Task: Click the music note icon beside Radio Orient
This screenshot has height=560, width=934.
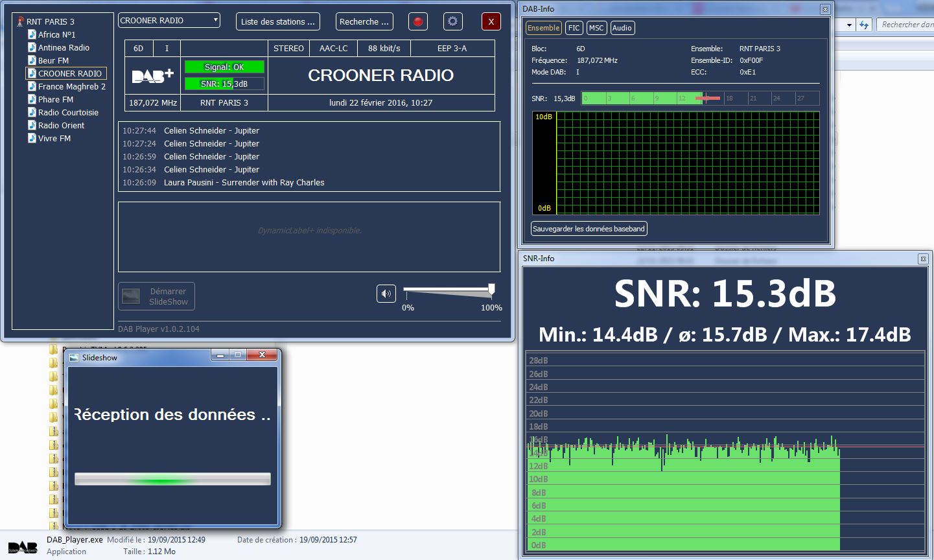Action: coord(32,125)
